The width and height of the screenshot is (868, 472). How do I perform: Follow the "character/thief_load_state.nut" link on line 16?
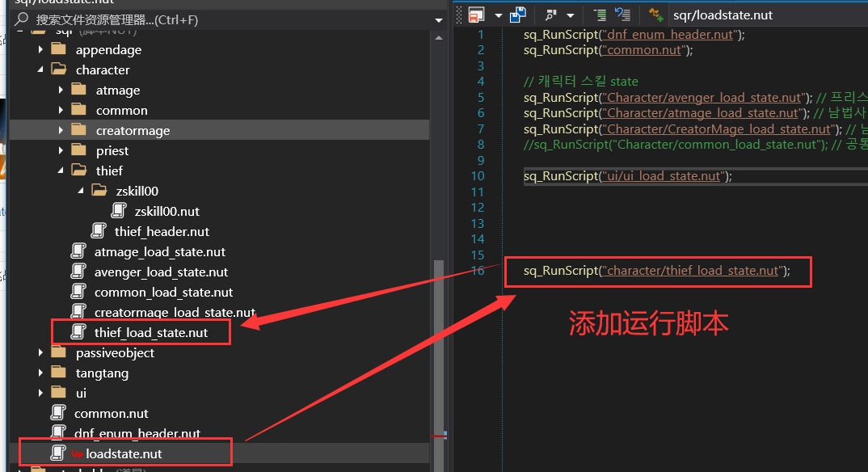pos(693,271)
